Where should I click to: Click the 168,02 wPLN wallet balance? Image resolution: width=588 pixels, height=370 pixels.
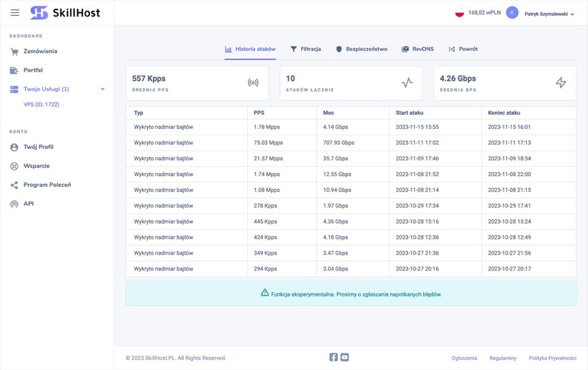pos(484,13)
